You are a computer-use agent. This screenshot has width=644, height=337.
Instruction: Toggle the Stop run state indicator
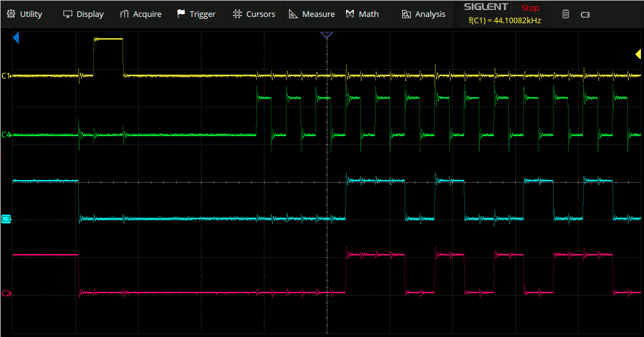(530, 8)
